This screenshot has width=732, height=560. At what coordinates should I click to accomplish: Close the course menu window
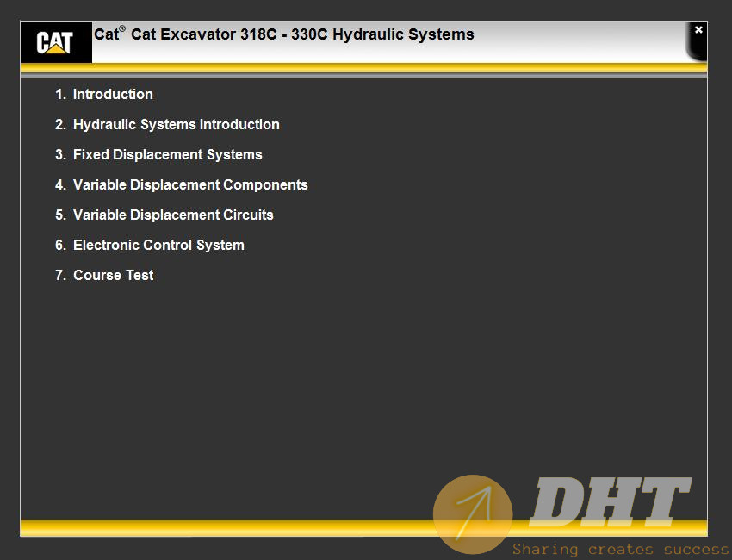pos(698,30)
